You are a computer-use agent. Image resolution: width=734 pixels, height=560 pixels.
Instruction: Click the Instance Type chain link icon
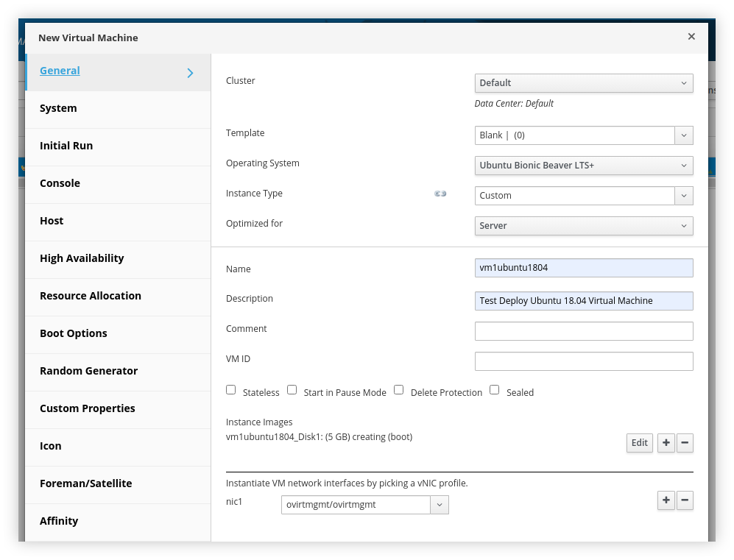tap(440, 194)
